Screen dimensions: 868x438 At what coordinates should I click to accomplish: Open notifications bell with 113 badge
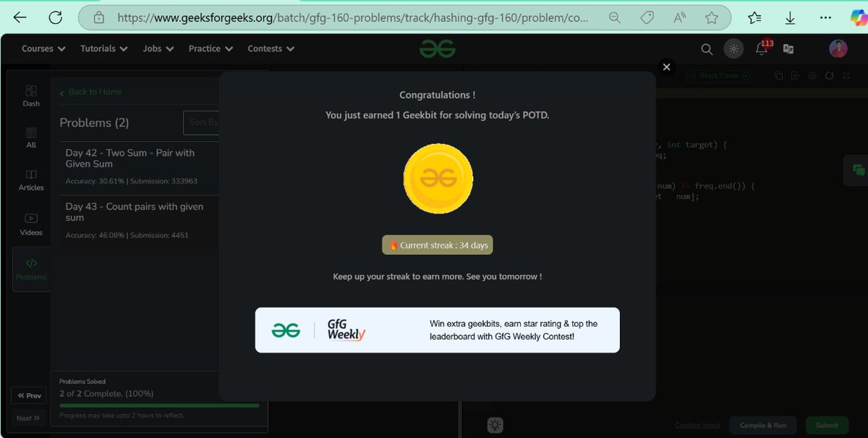coord(762,48)
